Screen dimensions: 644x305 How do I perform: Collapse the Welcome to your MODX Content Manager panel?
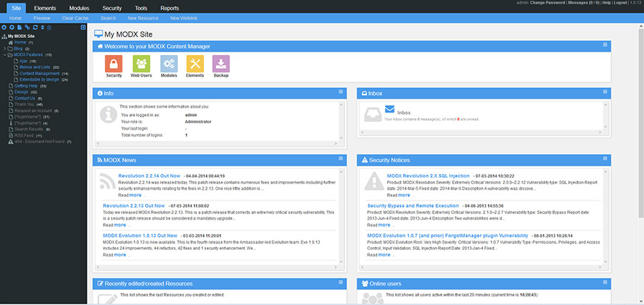pos(605,45)
